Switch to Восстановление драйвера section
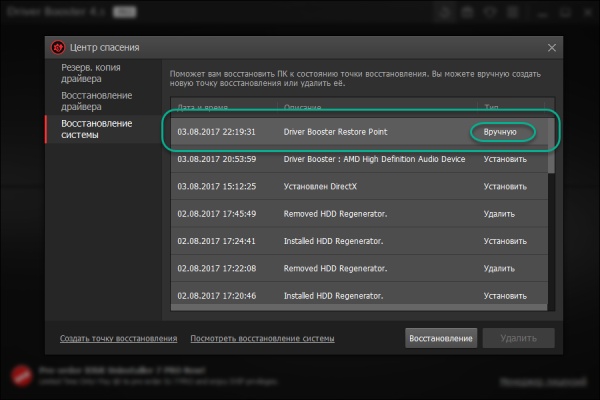 [96, 101]
